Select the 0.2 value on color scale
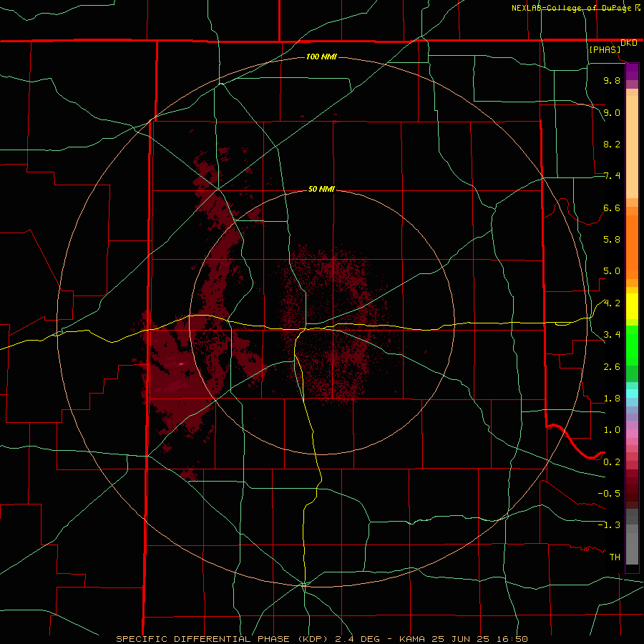Screen dimensions: 644x644 (x=612, y=462)
